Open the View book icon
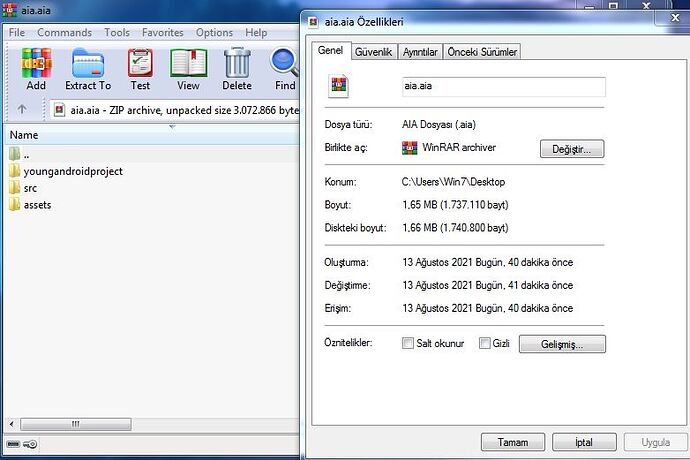 pos(188,63)
